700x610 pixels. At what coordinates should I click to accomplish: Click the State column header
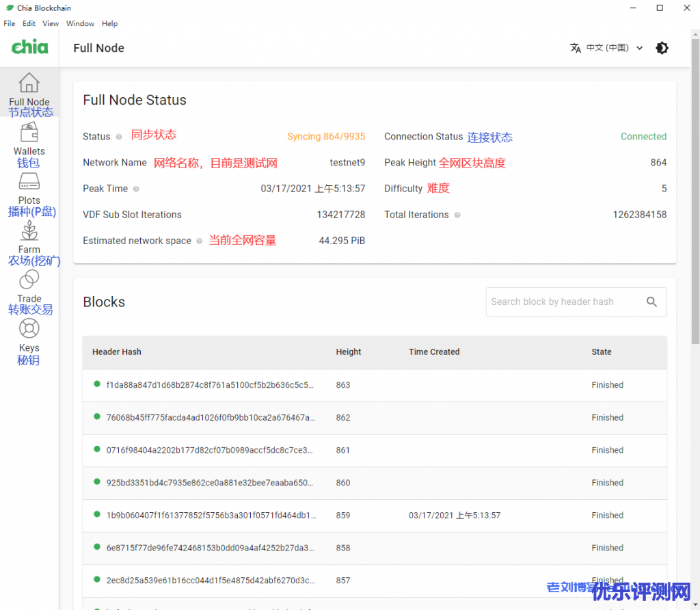(602, 352)
